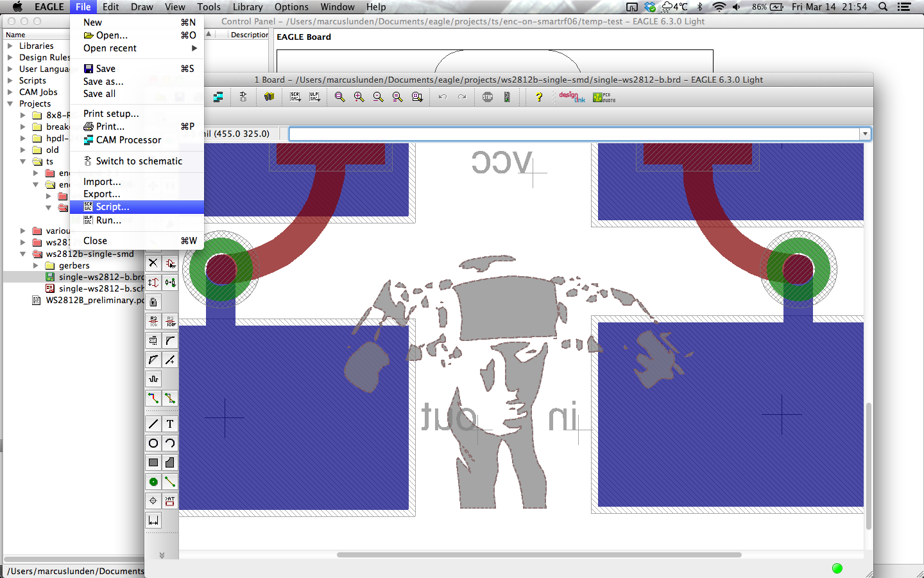Image resolution: width=924 pixels, height=578 pixels.
Task: Select the Meander tool
Action: (153, 379)
